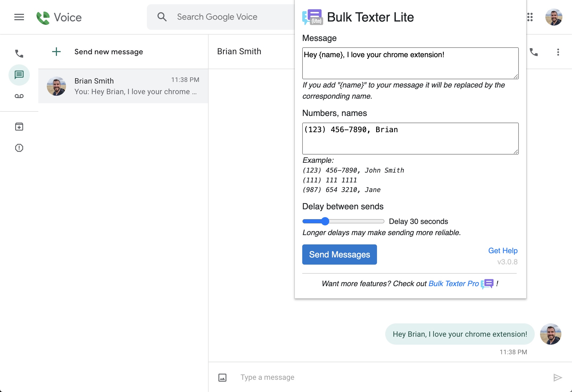
Task: Open the Calls tab phone icon
Action: click(19, 54)
